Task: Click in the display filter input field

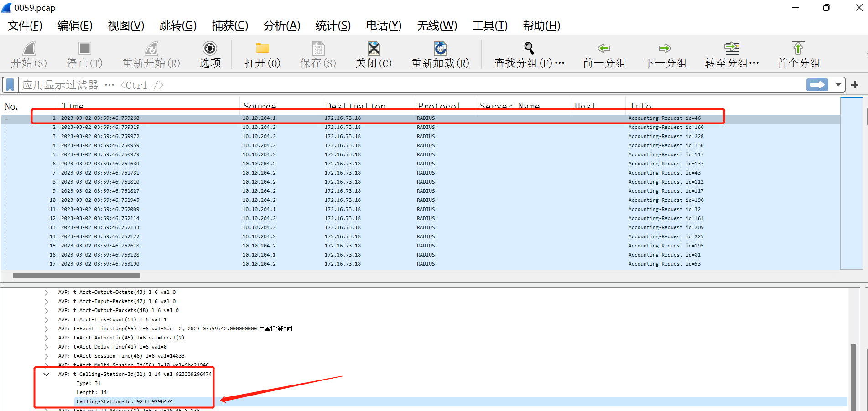Action: click(x=411, y=85)
